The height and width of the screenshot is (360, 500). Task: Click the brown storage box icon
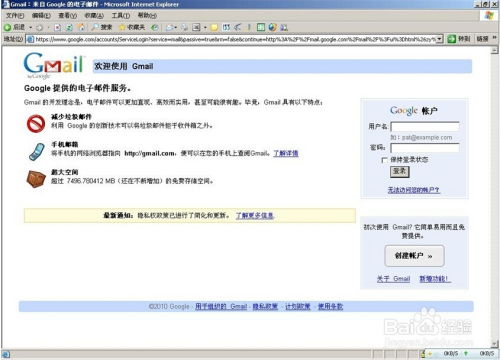pyautogui.click(x=36, y=179)
